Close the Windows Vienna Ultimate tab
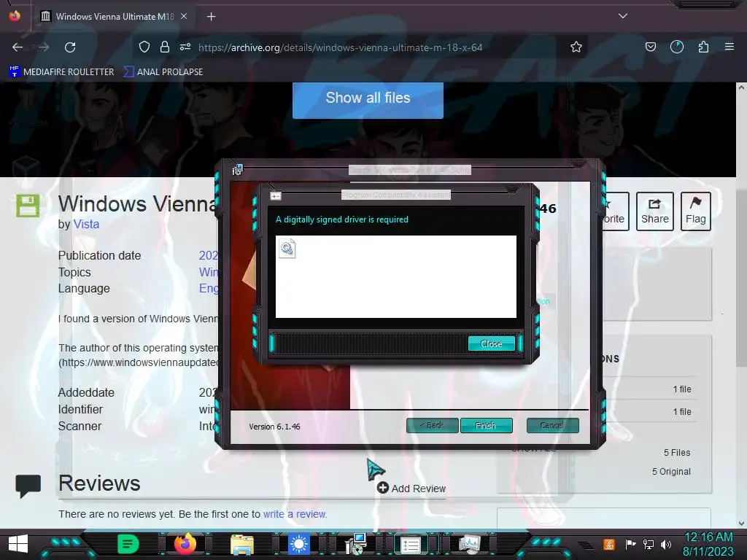 point(184,17)
